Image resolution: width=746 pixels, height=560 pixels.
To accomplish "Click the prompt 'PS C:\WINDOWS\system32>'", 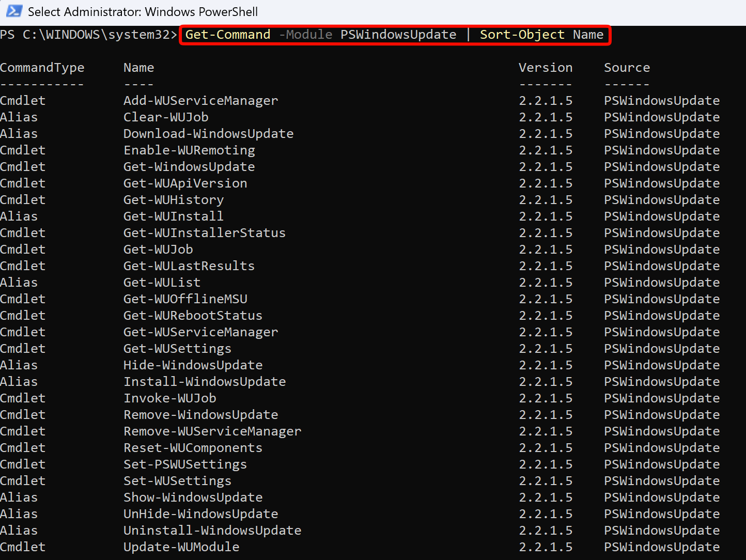I will 89,35.
